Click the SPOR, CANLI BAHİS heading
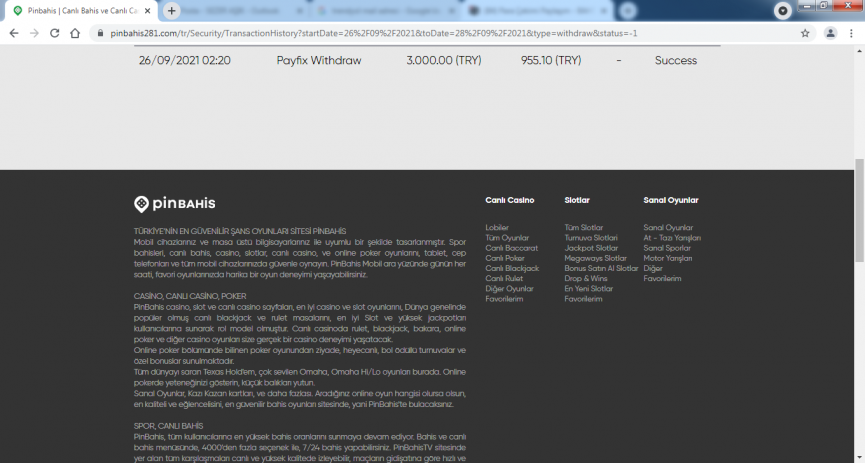 pyautogui.click(x=168, y=426)
